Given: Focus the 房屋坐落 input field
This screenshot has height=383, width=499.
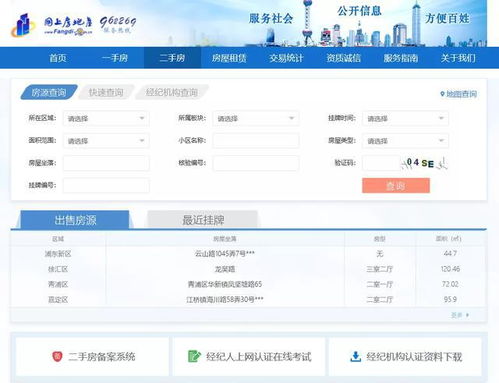Looking at the screenshot, I should 106,163.
